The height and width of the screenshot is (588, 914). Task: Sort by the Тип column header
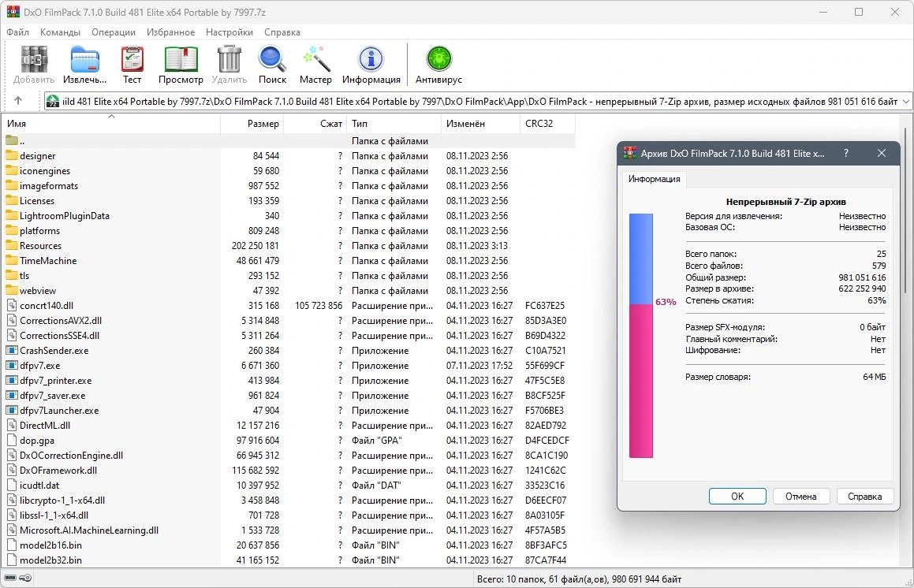click(394, 124)
